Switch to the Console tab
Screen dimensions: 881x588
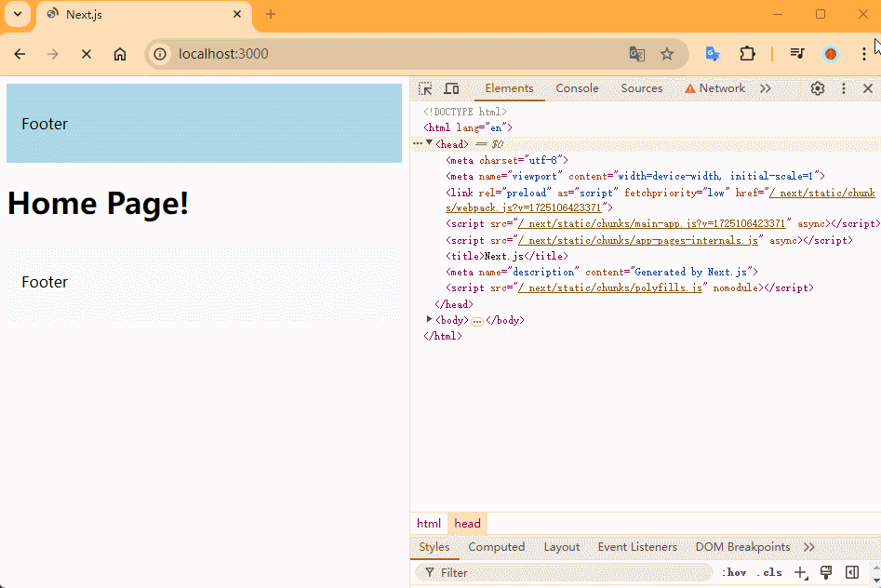coord(577,88)
